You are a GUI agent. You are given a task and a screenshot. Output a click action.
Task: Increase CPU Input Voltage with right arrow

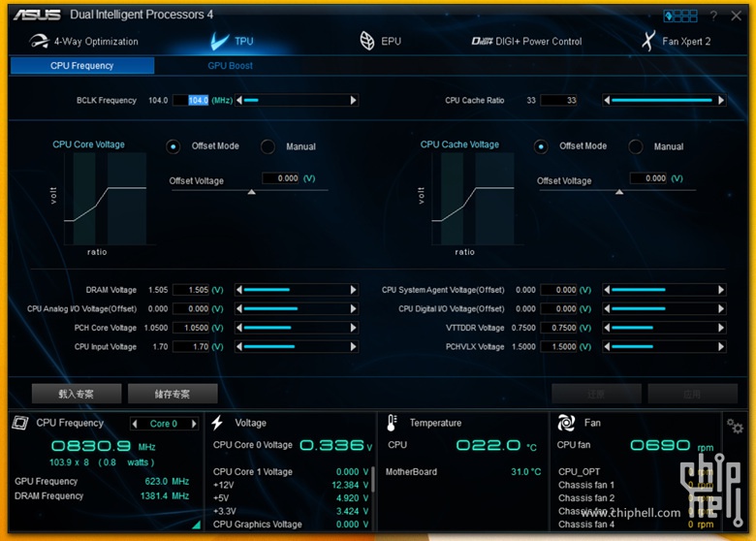point(354,347)
